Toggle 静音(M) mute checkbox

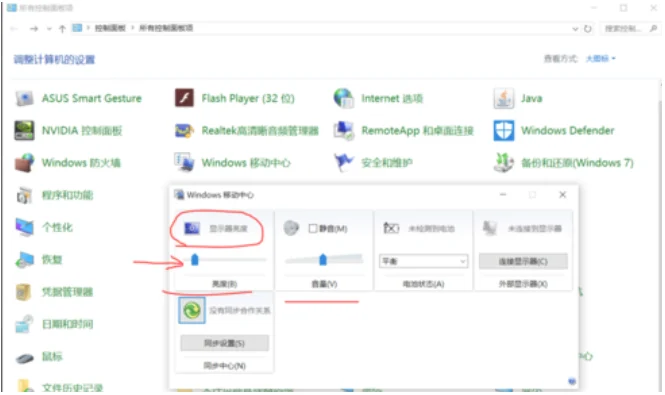[313, 229]
